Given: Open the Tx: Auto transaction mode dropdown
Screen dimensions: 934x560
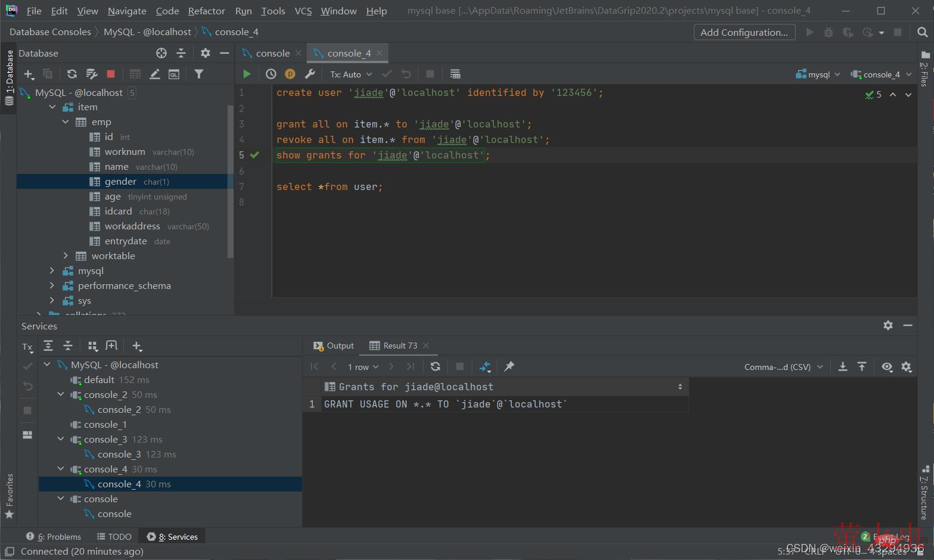Looking at the screenshot, I should point(351,74).
